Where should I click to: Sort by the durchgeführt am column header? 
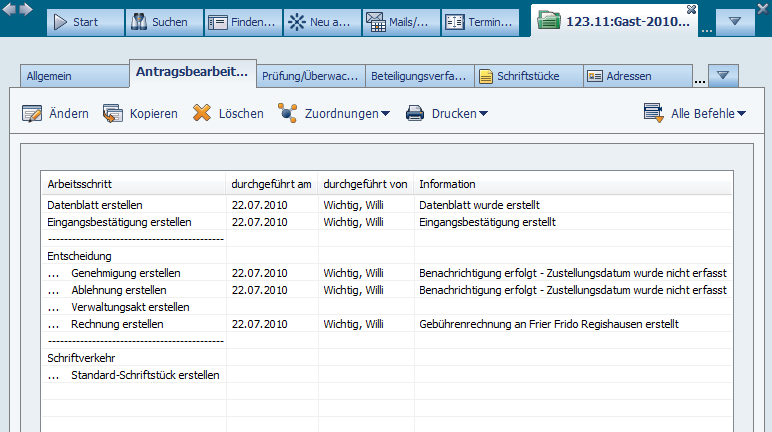tap(271, 184)
